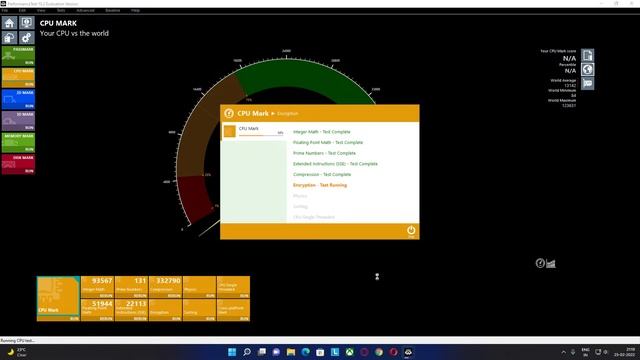Open the Baseline menu
Image resolution: width=640 pixels, height=360 pixels.
[113, 10]
